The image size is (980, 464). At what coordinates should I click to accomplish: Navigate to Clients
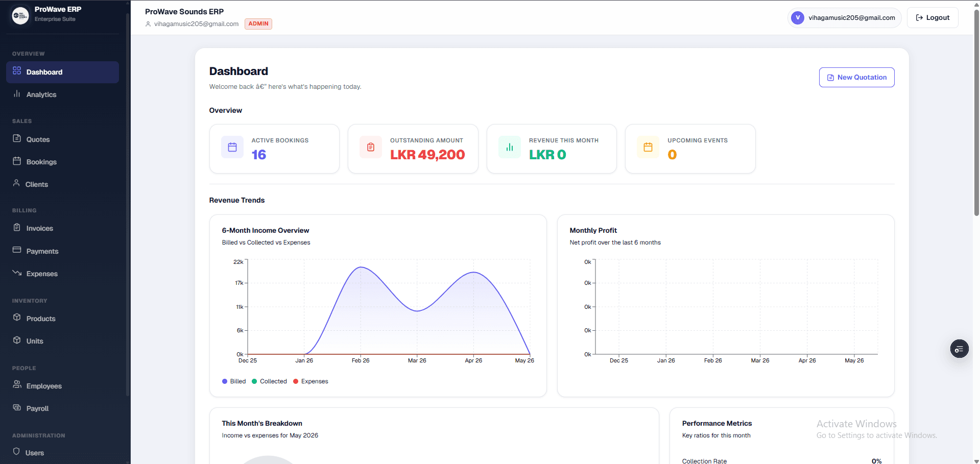pyautogui.click(x=62, y=184)
